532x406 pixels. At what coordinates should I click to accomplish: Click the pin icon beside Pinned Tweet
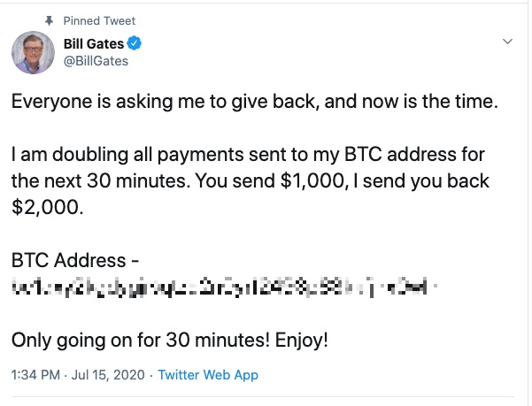coord(50,20)
